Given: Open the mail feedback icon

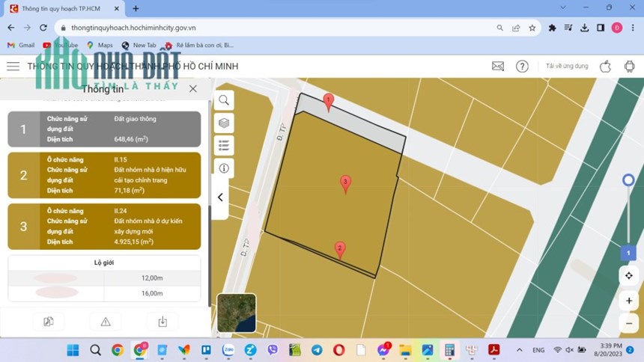Looking at the screenshot, I should pyautogui.click(x=498, y=66).
